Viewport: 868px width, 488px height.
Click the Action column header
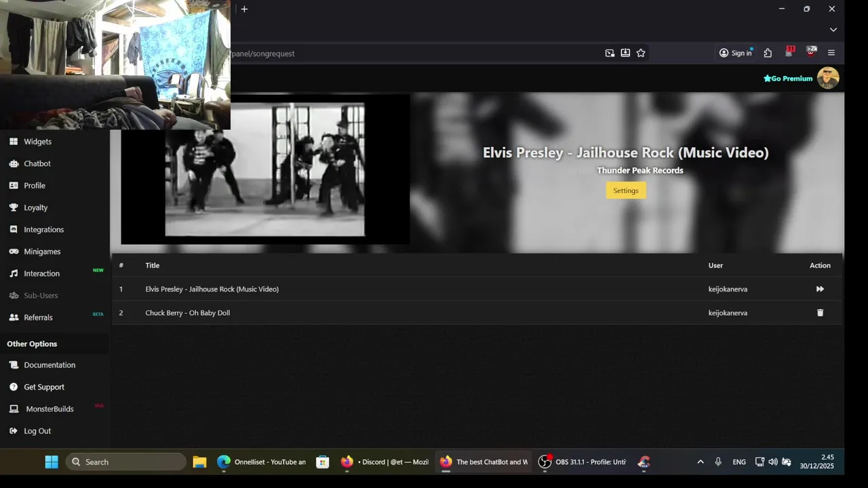(820, 265)
